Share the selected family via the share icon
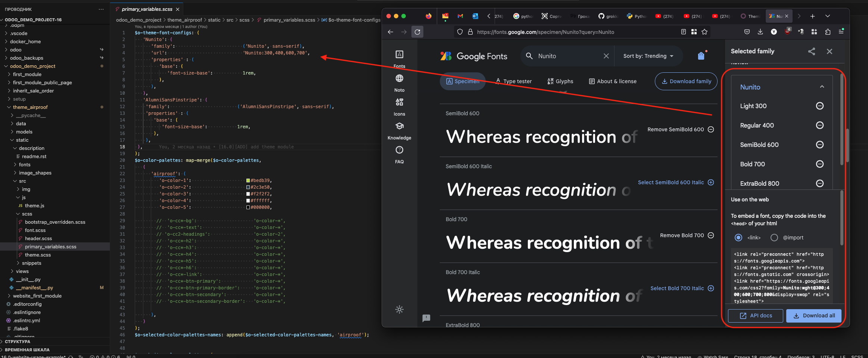868x358 pixels. point(812,51)
